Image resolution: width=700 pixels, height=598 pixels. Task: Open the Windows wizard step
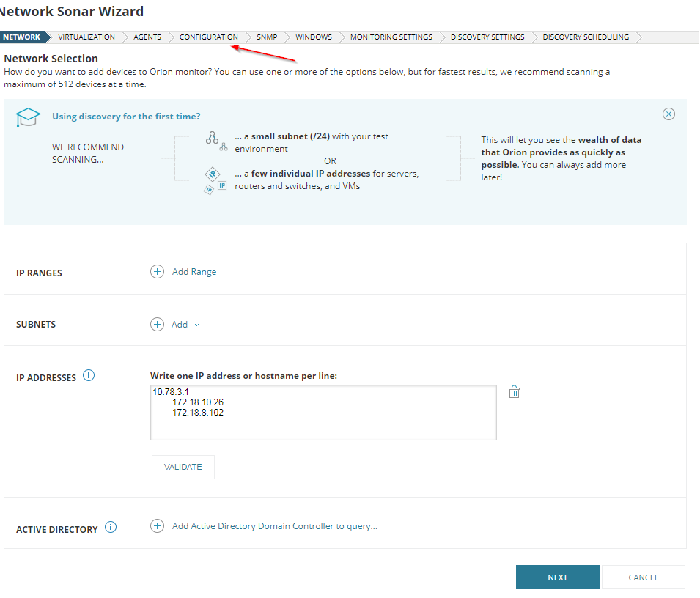[x=314, y=37]
